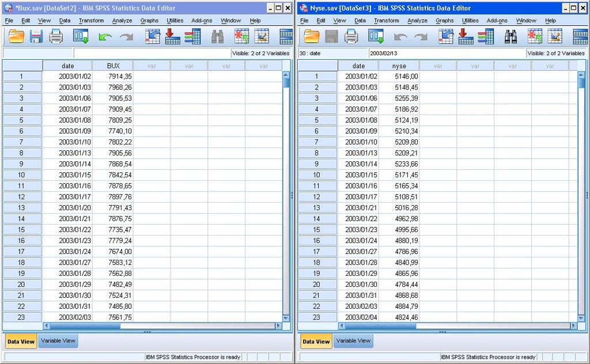Image resolution: width=590 pixels, height=364 pixels.
Task: Open the Window menu in Nyse window
Action: (x=526, y=21)
